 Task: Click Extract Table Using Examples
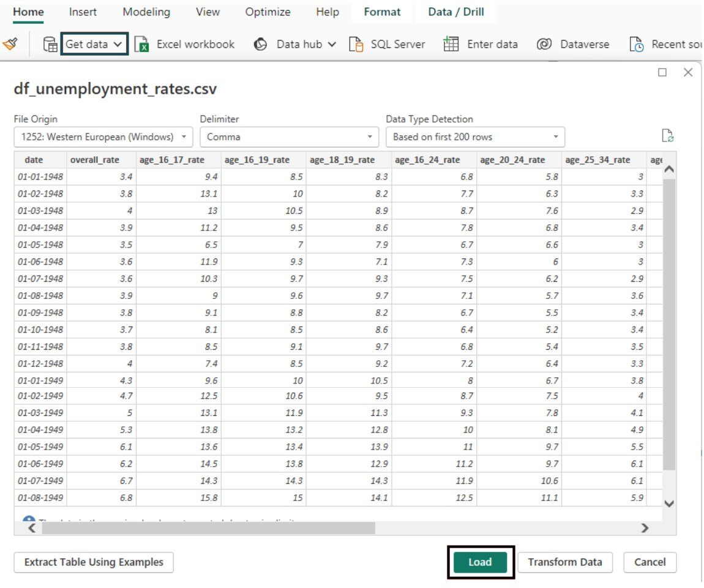(93, 562)
